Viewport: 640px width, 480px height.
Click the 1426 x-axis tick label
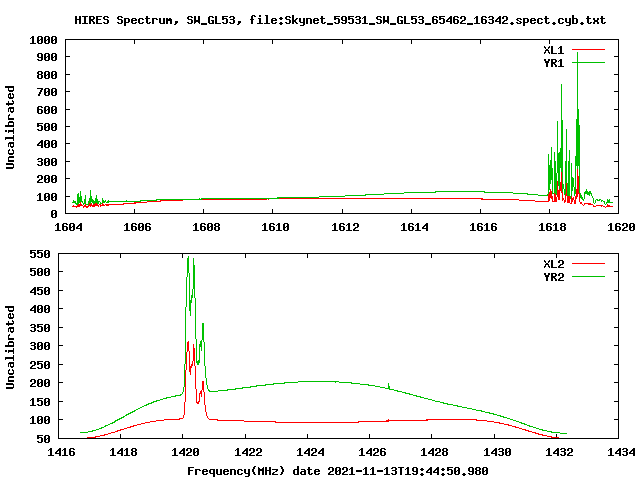[x=372, y=452]
